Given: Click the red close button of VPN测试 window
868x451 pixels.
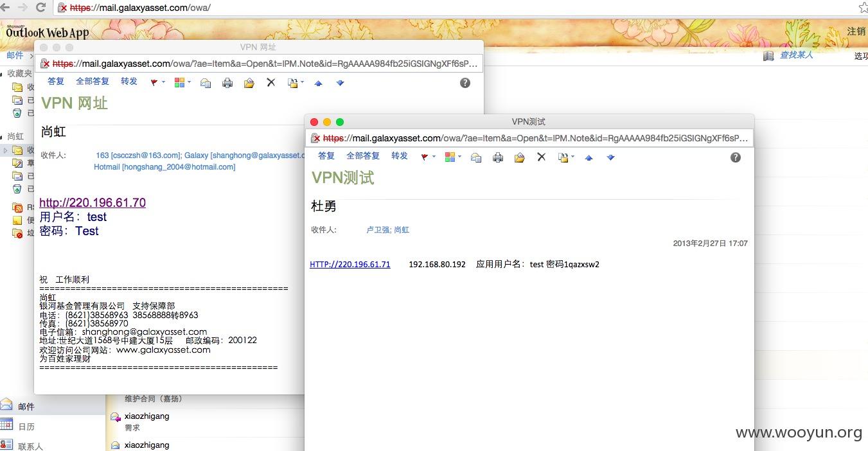Looking at the screenshot, I should [x=314, y=122].
